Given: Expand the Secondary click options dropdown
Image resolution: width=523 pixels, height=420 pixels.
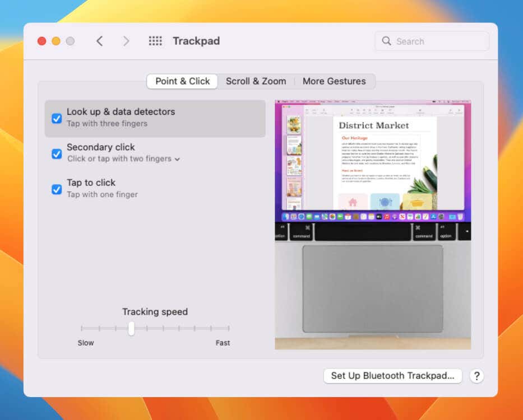Looking at the screenshot, I should [x=177, y=159].
